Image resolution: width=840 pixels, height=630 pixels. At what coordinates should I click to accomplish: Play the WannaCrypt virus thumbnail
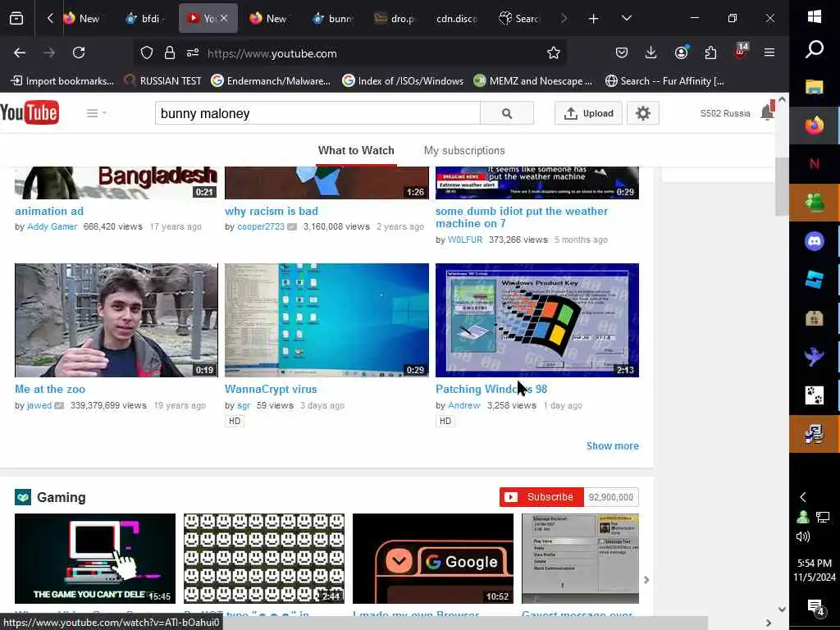point(326,321)
